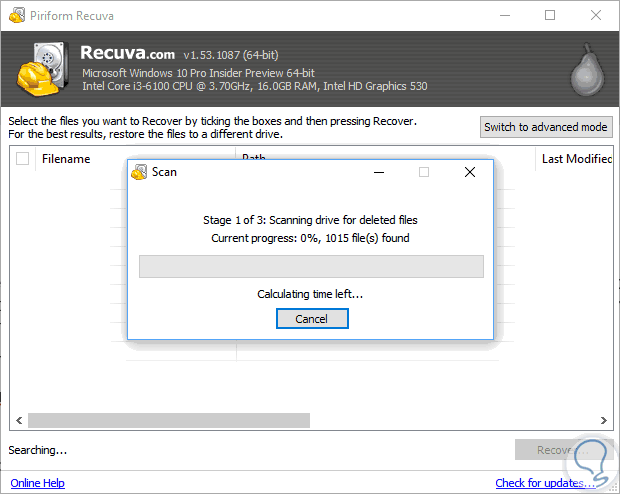Viewport: 620px width, 494px height.
Task: Click the Intel Core i3-6100 CPU info text
Action: [255, 86]
